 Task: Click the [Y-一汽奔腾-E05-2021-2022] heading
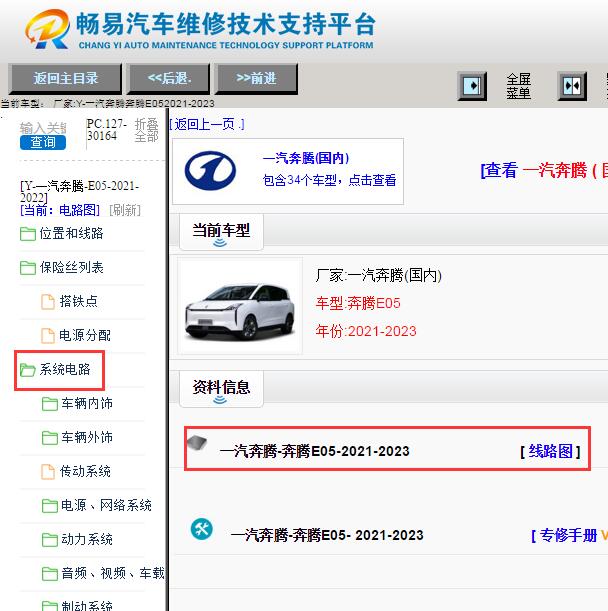click(80, 191)
